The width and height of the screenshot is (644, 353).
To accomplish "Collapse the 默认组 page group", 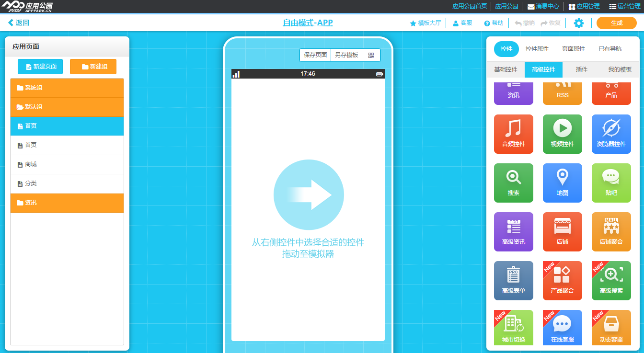I will point(67,107).
